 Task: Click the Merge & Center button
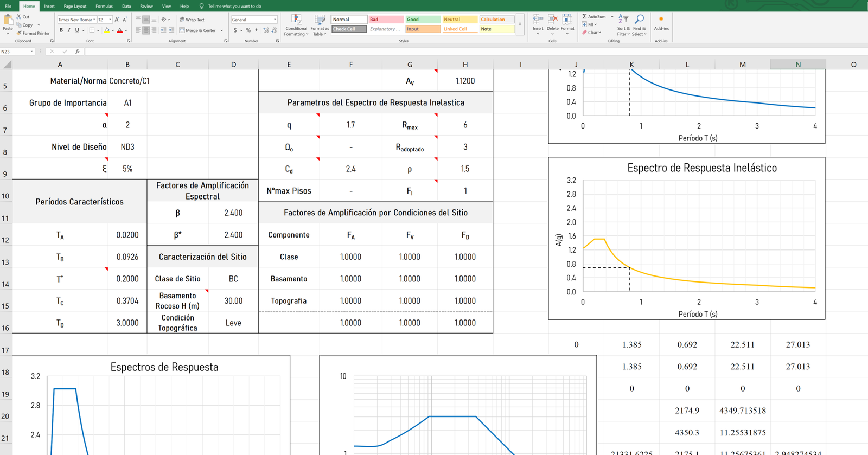pos(197,30)
